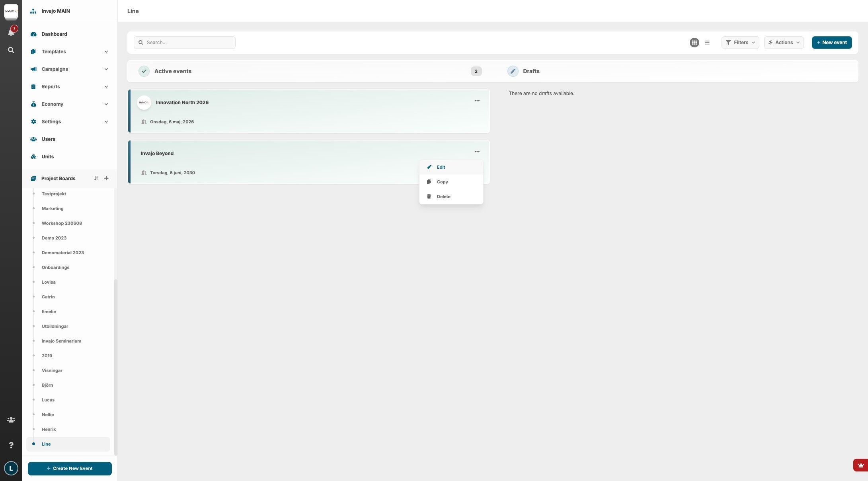The width and height of the screenshot is (868, 481).
Task: Open Innovation North 2026 three-dot menu
Action: (477, 101)
